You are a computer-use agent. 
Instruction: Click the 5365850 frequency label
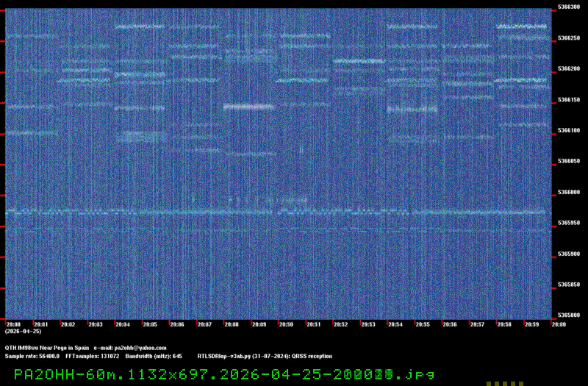point(569,285)
